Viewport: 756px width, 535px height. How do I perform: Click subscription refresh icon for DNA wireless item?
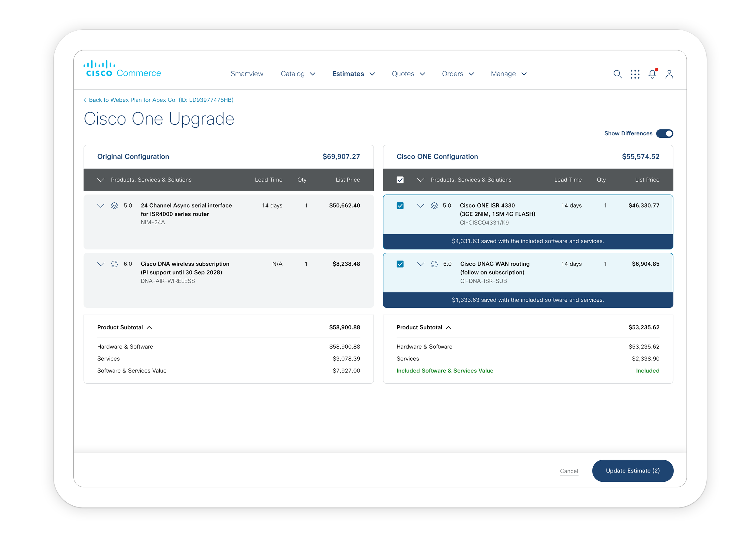coord(114,264)
